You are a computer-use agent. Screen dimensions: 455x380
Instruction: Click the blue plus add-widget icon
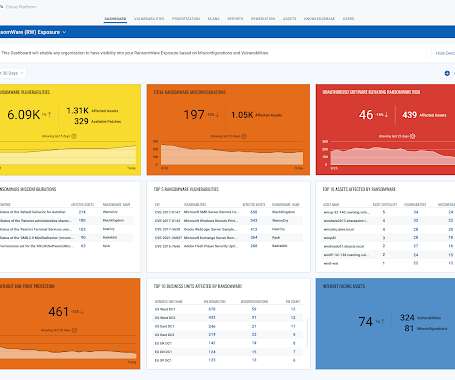(447, 73)
